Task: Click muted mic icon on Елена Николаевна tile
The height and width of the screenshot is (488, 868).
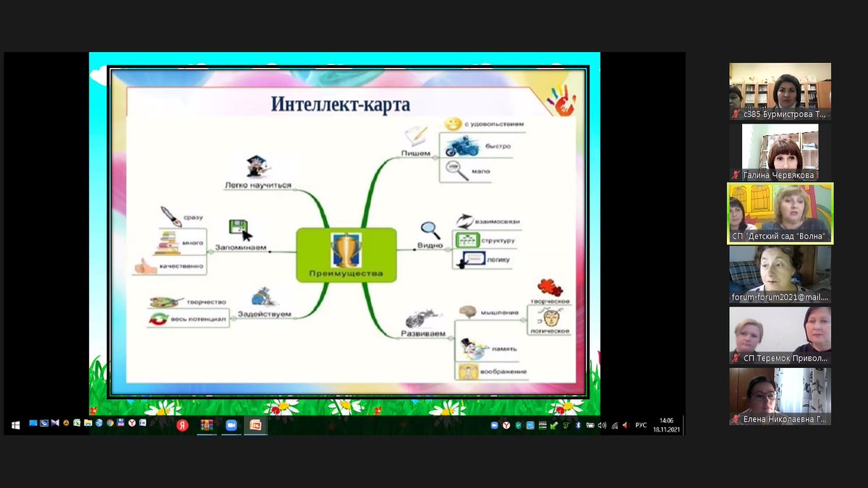Action: point(736,419)
